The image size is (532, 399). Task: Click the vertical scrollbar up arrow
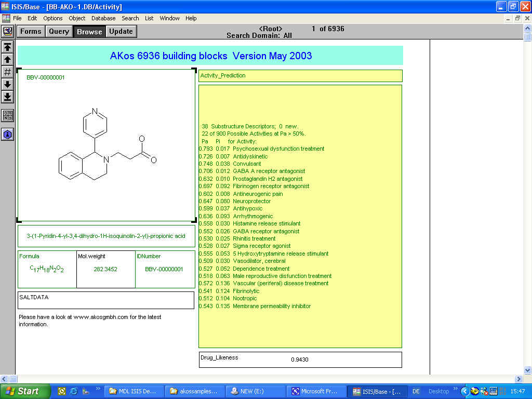coord(528,29)
